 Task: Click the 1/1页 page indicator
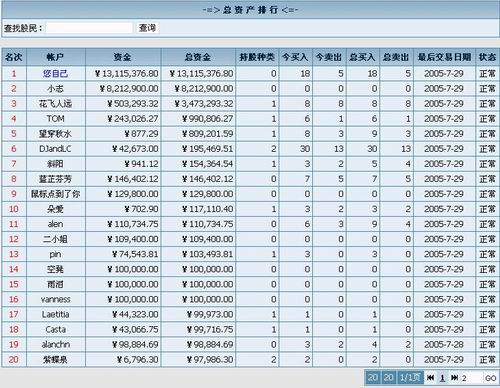click(x=410, y=378)
